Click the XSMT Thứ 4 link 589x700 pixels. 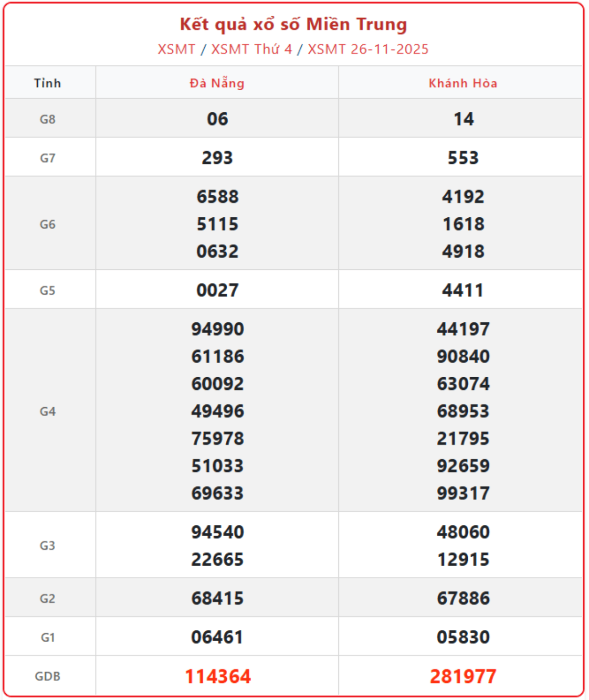click(251, 49)
